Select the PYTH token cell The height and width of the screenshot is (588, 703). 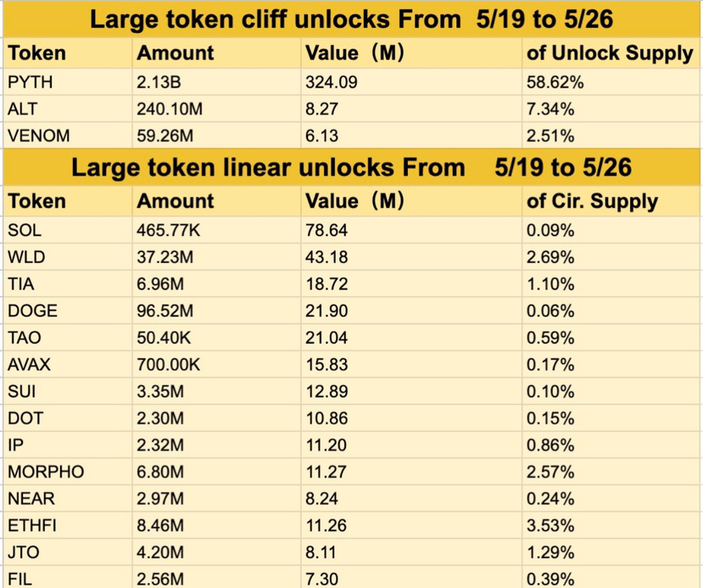pos(68,82)
